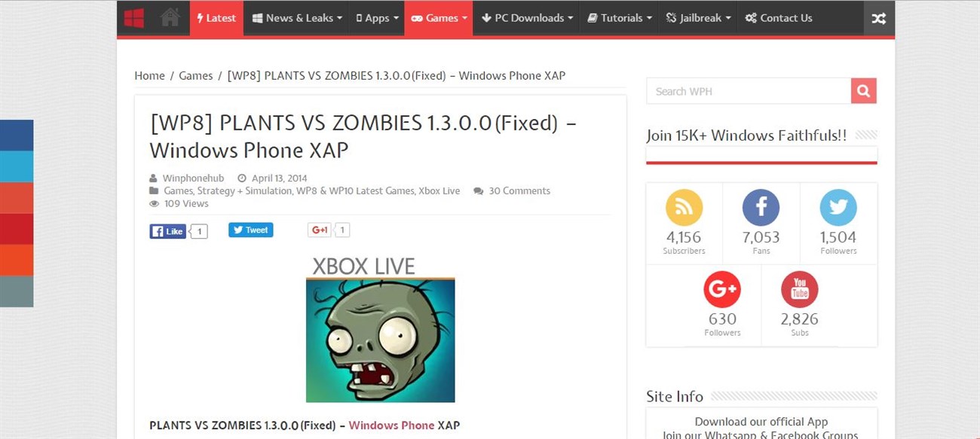Click the Google +1 button

320,230
